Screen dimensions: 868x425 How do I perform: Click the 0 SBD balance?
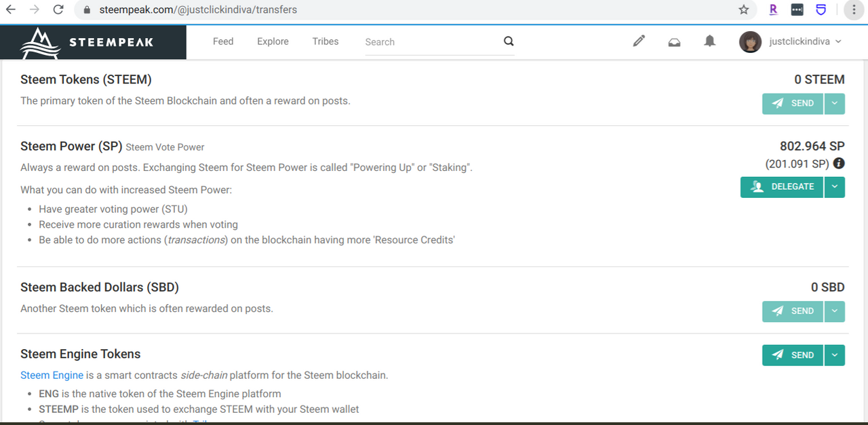827,287
